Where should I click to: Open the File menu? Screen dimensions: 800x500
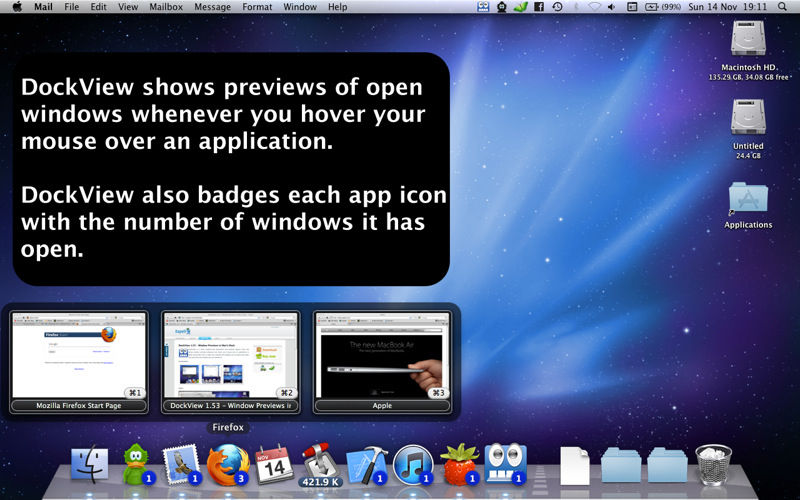click(x=71, y=7)
